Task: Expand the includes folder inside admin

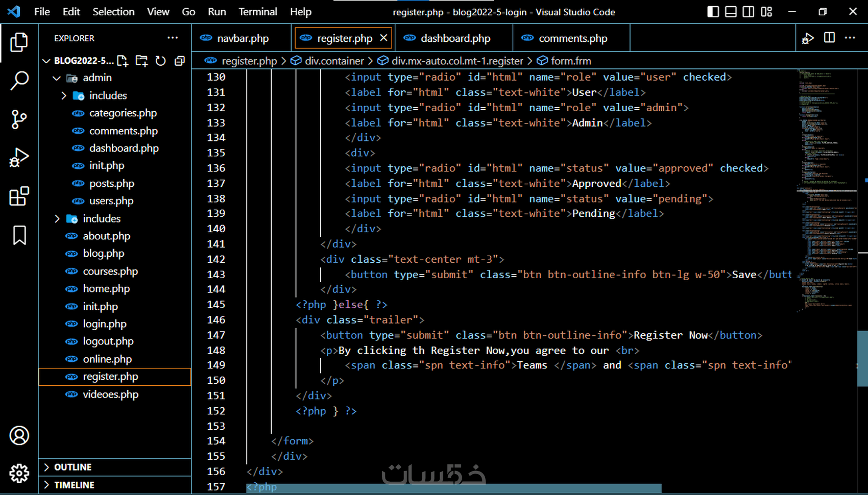Action: click(x=64, y=95)
